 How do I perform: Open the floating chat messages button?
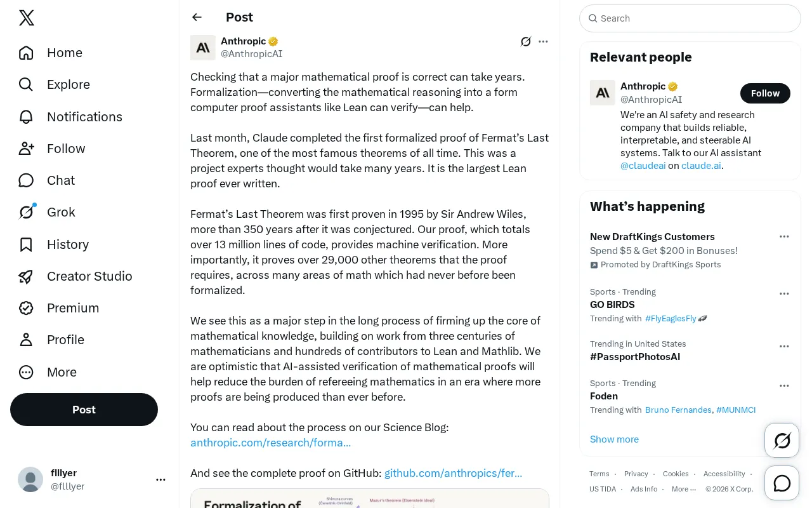pos(782,483)
